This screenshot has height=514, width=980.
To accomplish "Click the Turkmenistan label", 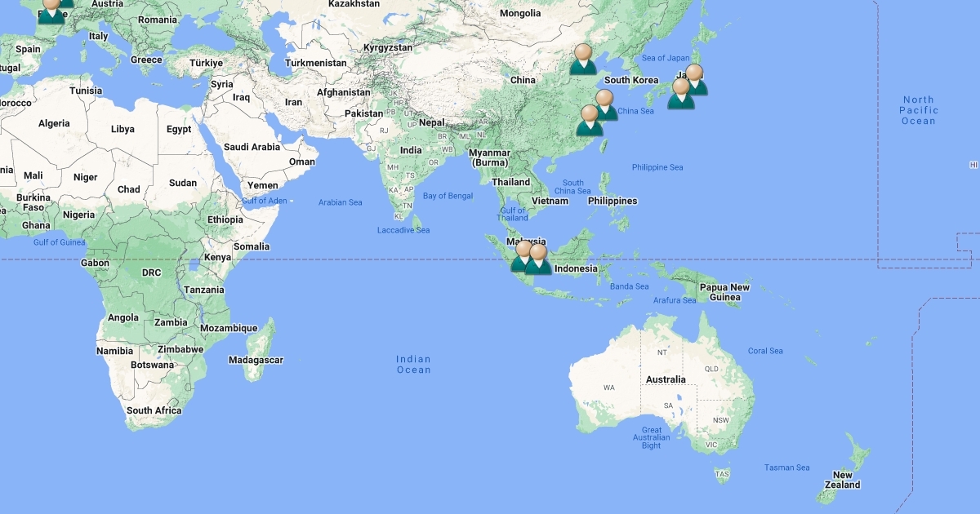I will 316,62.
